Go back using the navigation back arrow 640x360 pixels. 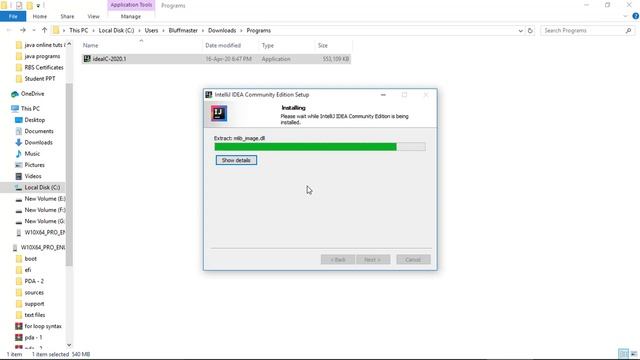[9, 30]
